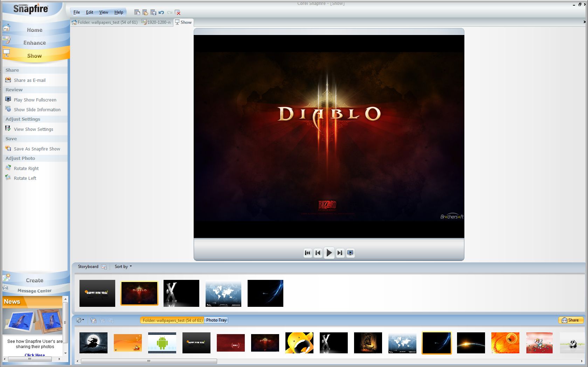Screen dimensions: 588x367
Task: Click the Storyboard view icon
Action: coord(104,267)
